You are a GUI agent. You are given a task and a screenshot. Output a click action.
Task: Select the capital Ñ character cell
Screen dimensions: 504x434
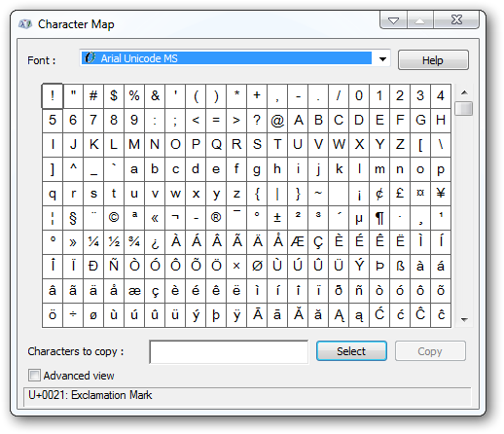(114, 267)
